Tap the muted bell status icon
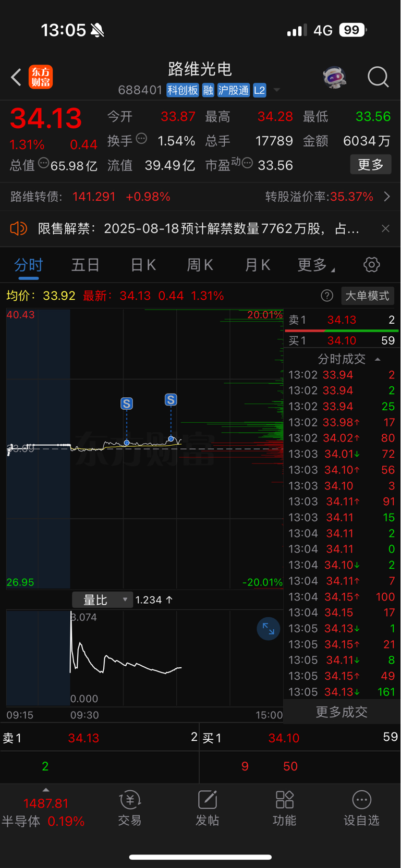 [x=97, y=30]
